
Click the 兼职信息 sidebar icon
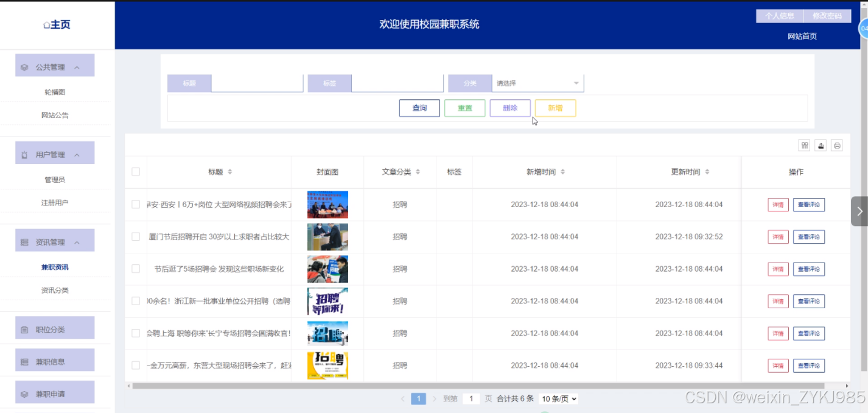coord(24,362)
